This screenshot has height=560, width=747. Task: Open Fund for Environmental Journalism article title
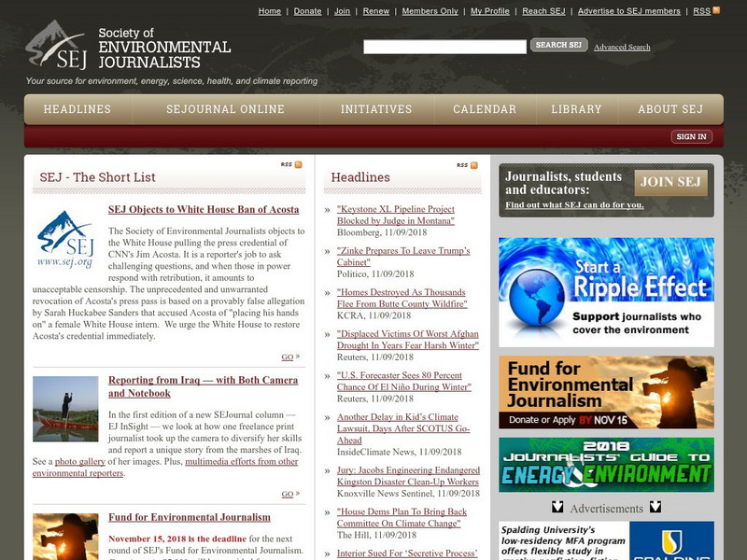(190, 517)
